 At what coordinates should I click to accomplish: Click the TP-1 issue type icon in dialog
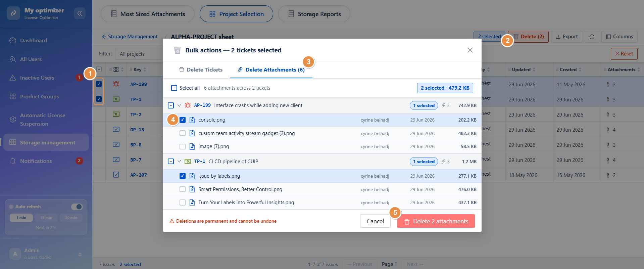(188, 161)
